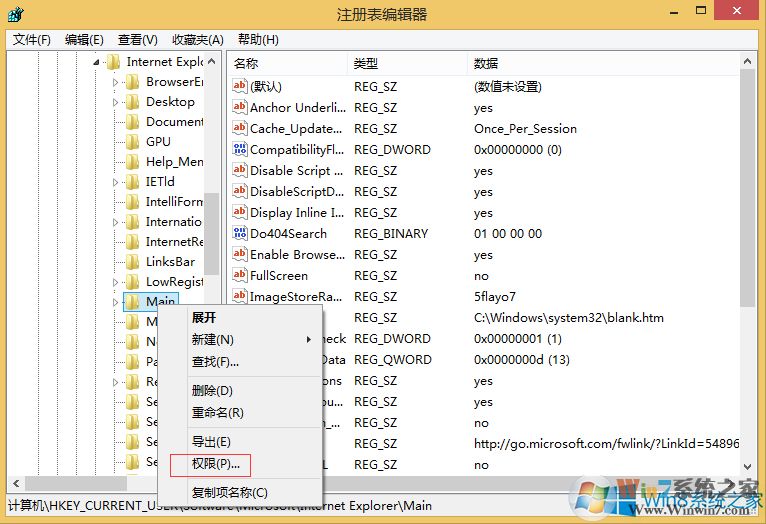Image resolution: width=766 pixels, height=524 pixels.
Task: Click the string icon of Disable Script ... value
Action: pyautogui.click(x=239, y=170)
